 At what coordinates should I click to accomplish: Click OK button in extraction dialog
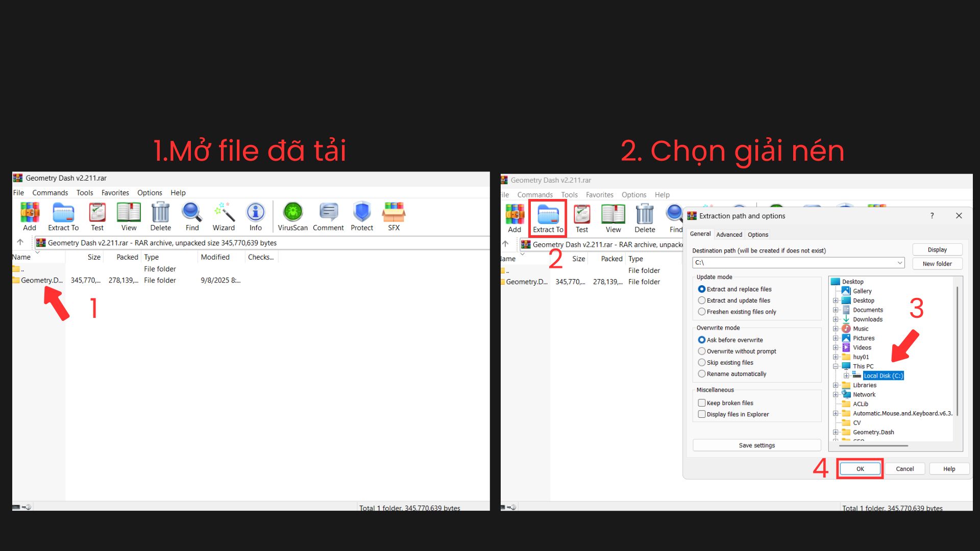[860, 469]
